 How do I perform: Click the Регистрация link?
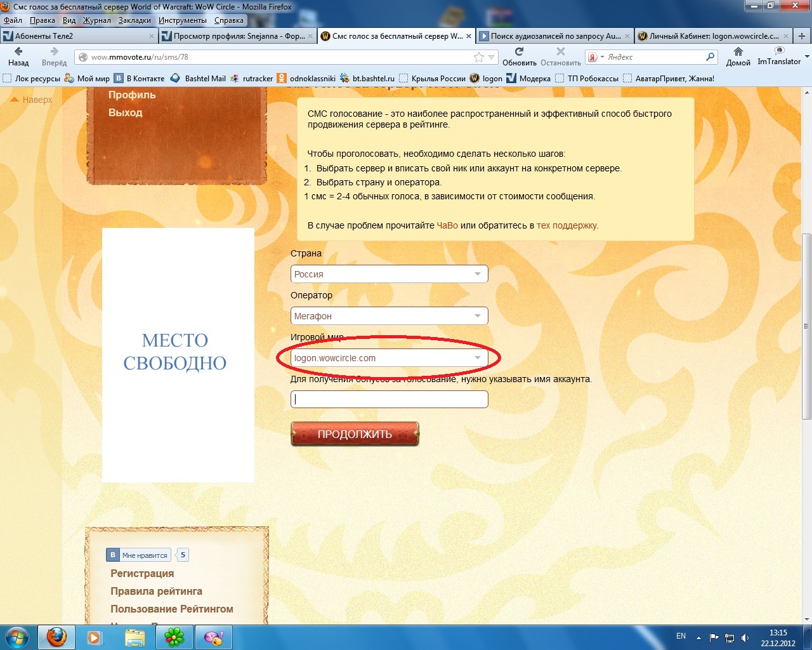[x=142, y=573]
